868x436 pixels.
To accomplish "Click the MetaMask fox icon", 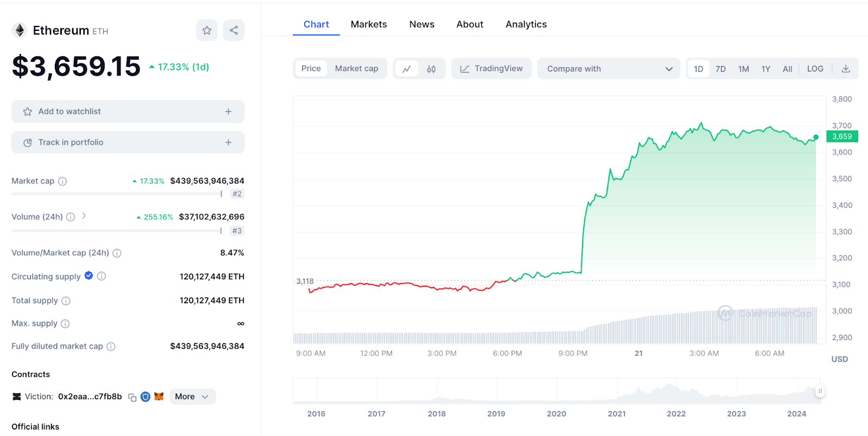I will (159, 396).
